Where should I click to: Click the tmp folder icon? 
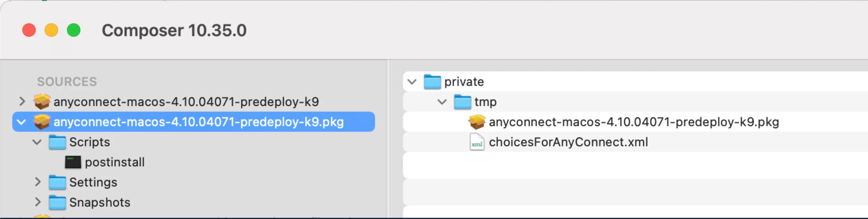[x=462, y=101]
